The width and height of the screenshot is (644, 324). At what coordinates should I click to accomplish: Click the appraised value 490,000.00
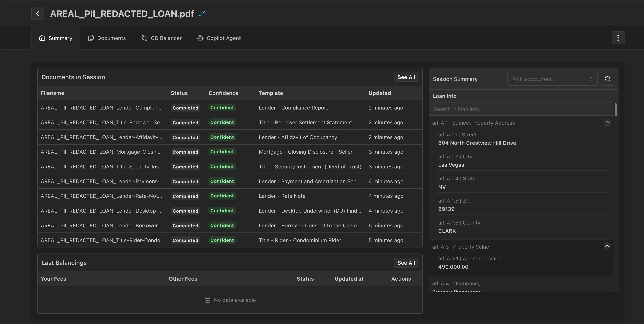click(x=453, y=267)
